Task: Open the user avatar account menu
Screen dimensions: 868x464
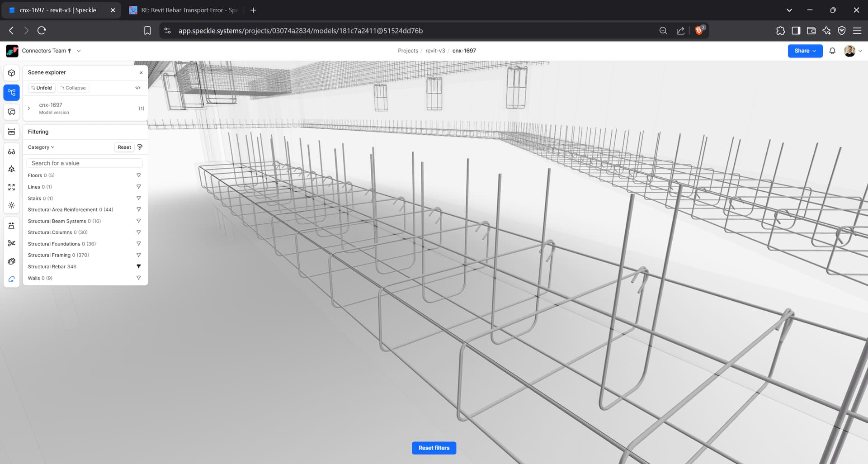Action: 853,51
